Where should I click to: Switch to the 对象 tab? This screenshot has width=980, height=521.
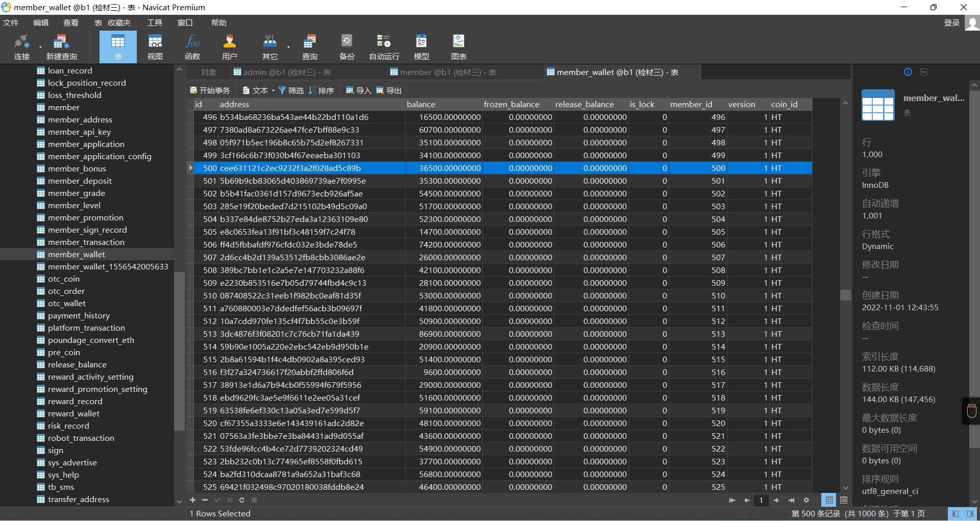pos(208,72)
